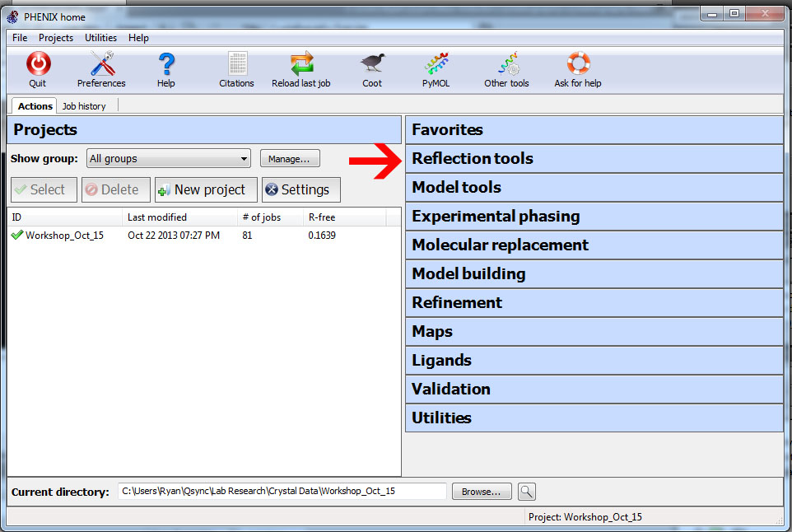Open Preferences from the toolbar
The width and height of the screenshot is (792, 532).
point(101,64)
